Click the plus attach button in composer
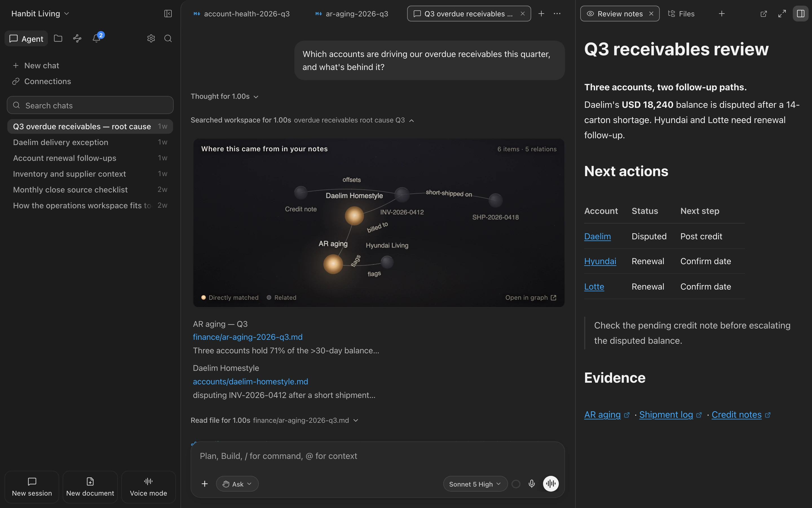 205,484
